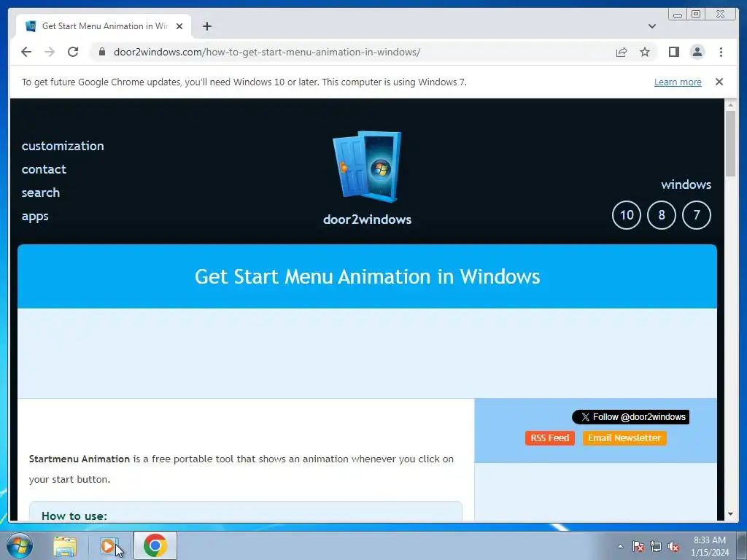The width and height of the screenshot is (747, 560).
Task: Click the door2windows site name
Action: [x=367, y=219]
